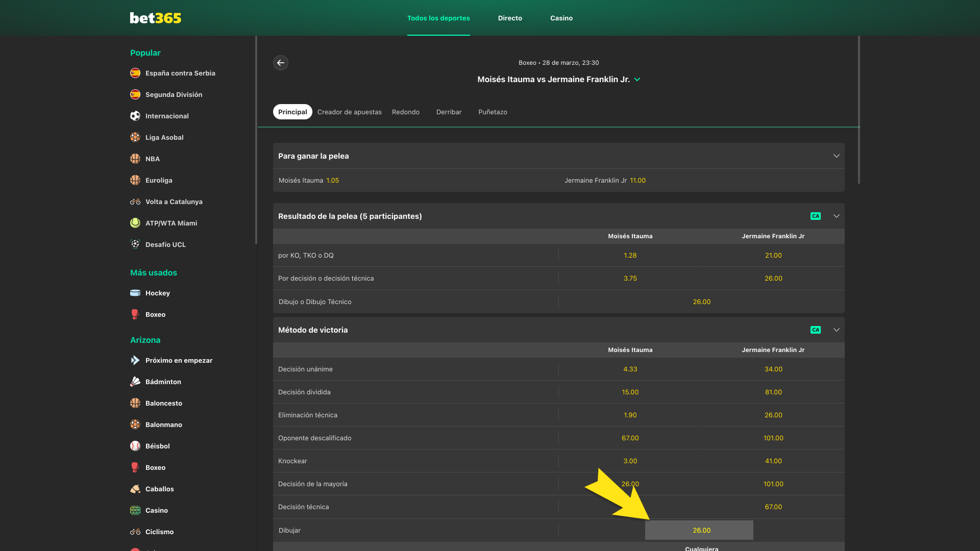Screen dimensions: 980x551
Task: Open the fight selector dropdown next to the match title
Action: point(637,80)
